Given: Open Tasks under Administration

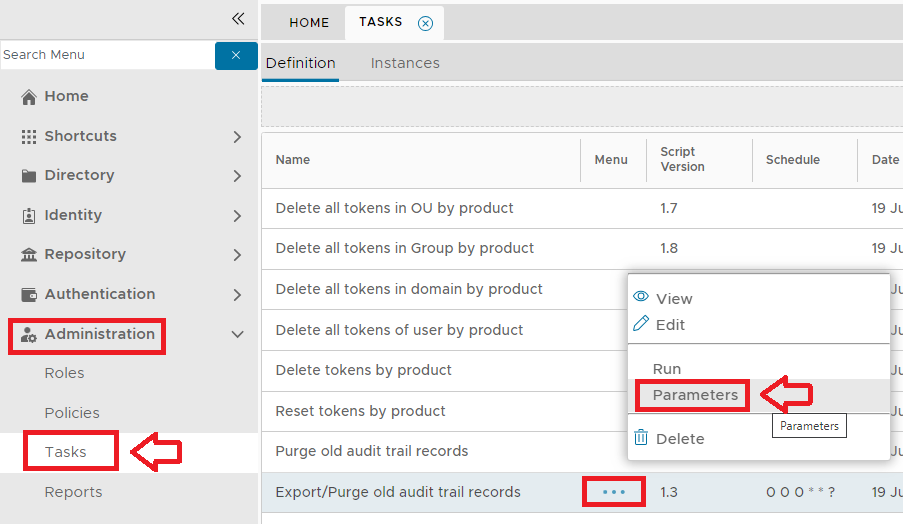Looking at the screenshot, I should (66, 452).
